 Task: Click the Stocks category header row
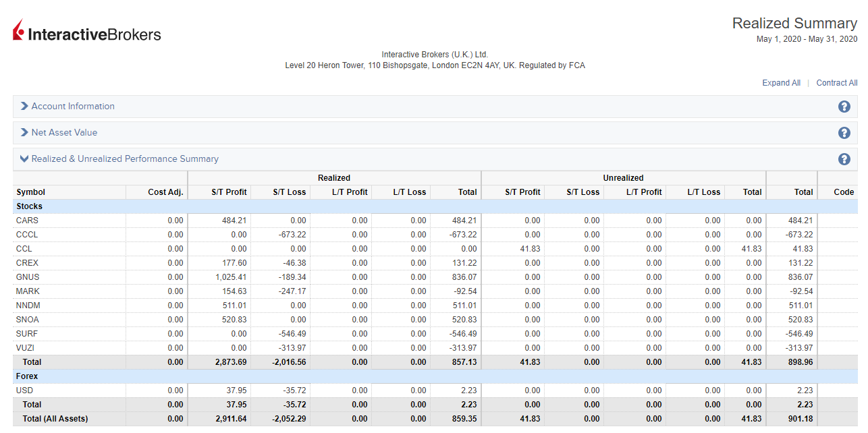(x=30, y=206)
